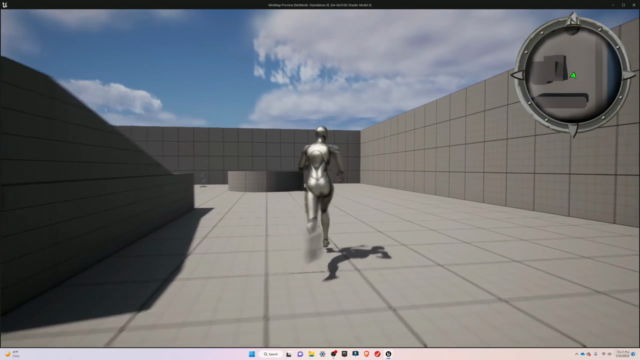Click the Unreal Engine logo in title bar
The image size is (640, 360).
4,5
